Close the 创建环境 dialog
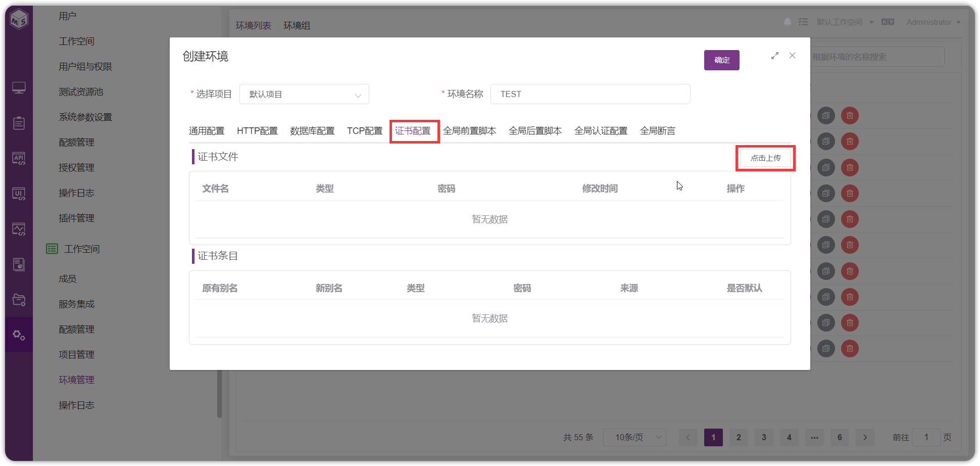 pos(792,56)
